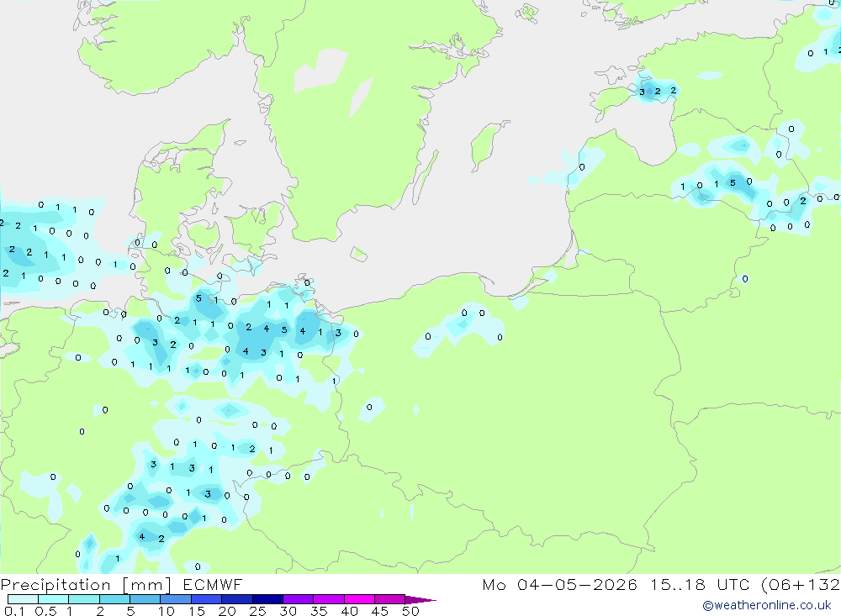Click the legend scale value '15'
This screenshot has height=616, width=841.
coord(197,611)
